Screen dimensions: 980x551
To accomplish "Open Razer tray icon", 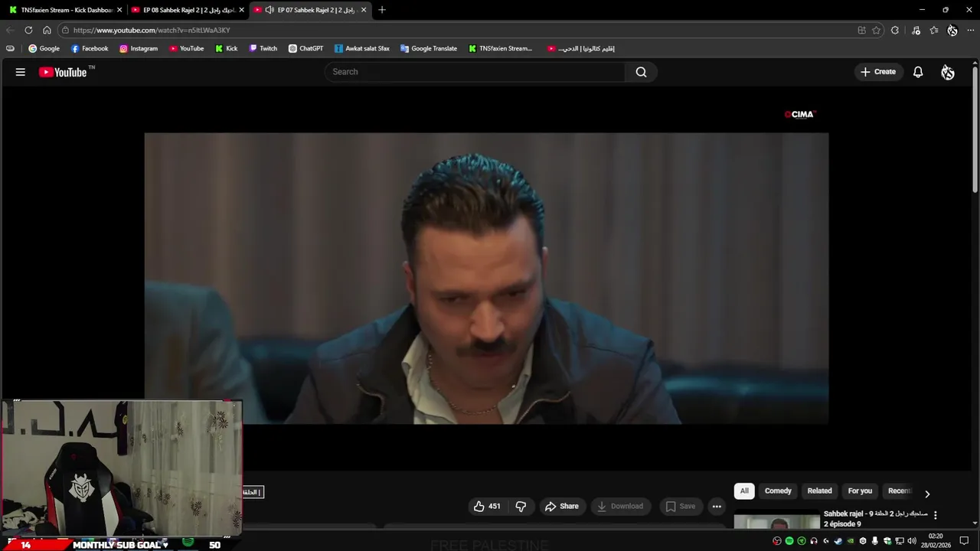I will pyautogui.click(x=802, y=541).
